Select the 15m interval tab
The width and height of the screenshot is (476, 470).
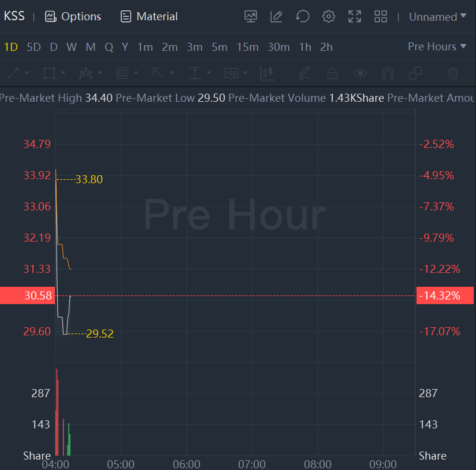(x=247, y=47)
